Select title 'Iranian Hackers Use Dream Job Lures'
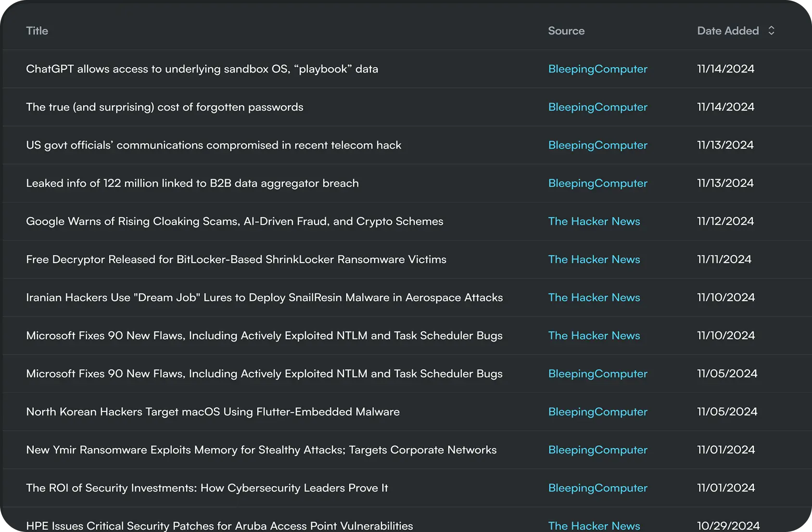 (x=265, y=297)
